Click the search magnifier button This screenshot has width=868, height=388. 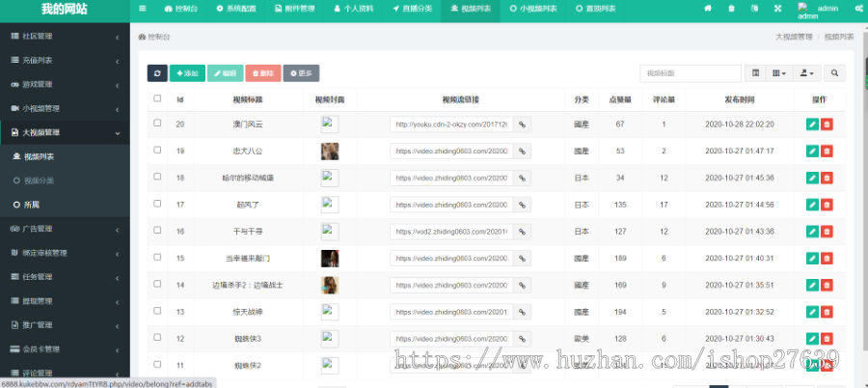(834, 73)
